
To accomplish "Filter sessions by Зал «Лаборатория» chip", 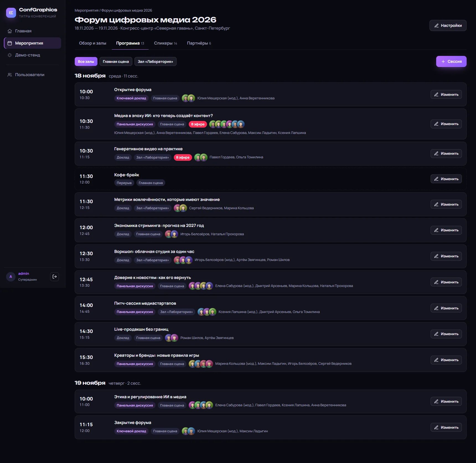I will 155,61.
